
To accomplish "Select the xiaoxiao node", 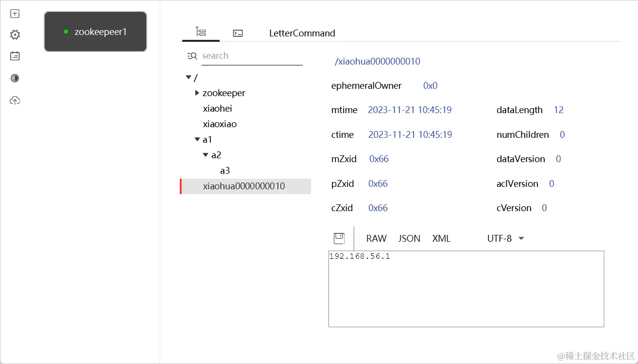I will pos(220,124).
